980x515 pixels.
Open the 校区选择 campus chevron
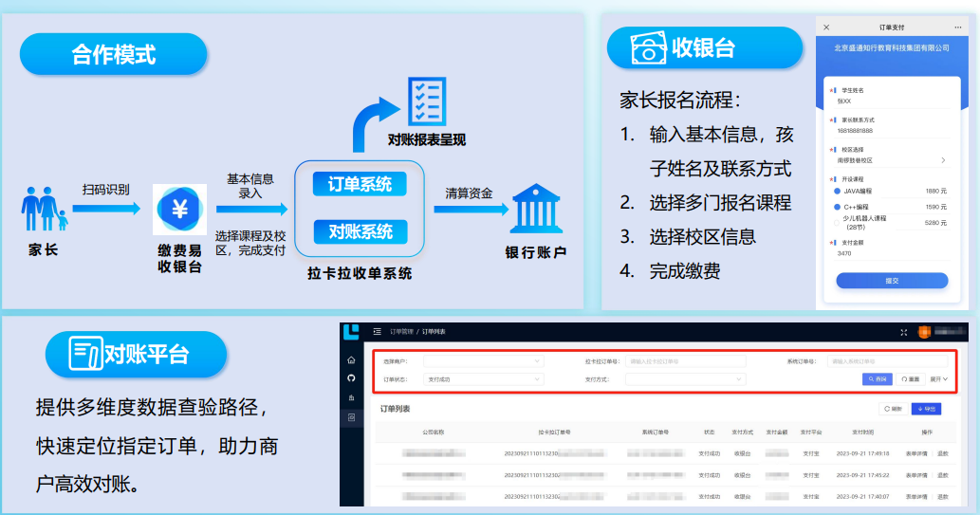[943, 160]
